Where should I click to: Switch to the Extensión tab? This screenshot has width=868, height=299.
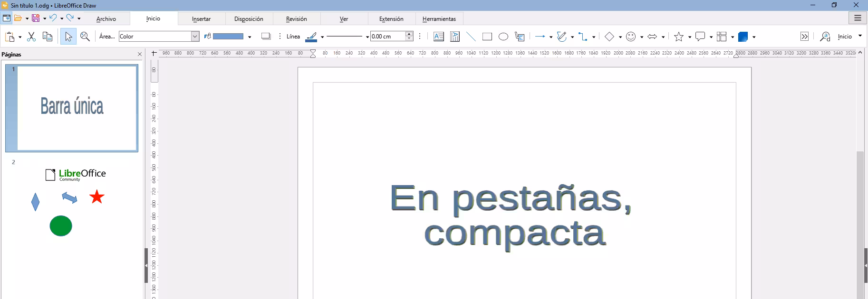(391, 19)
